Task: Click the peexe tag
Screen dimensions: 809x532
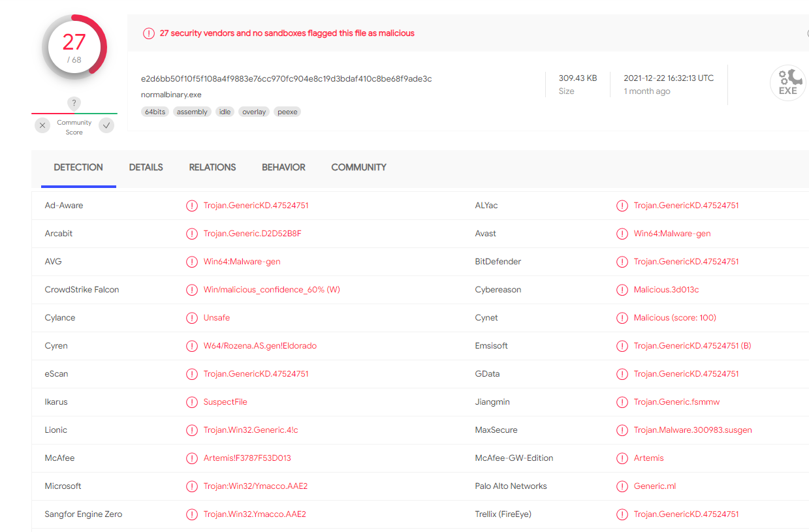Action: 287,112
